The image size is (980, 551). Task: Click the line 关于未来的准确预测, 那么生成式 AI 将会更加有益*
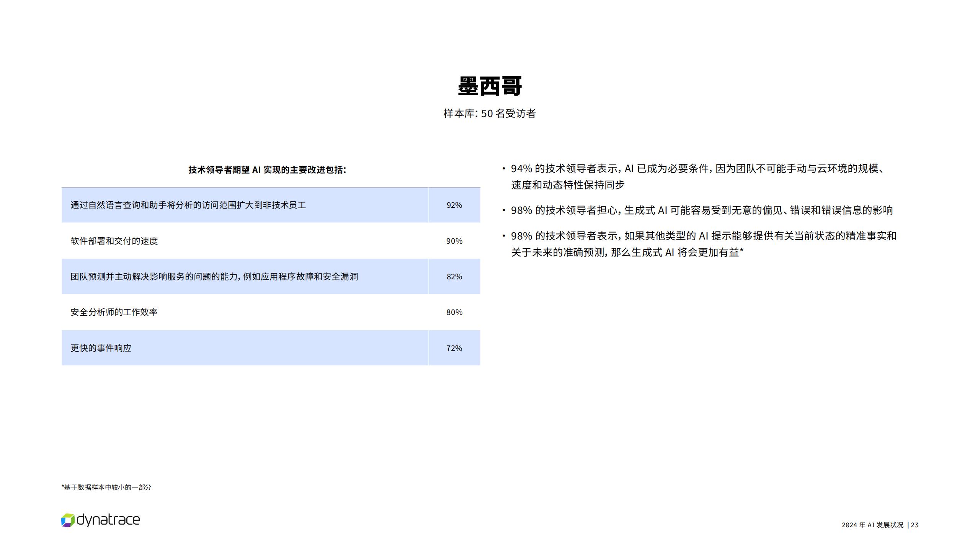point(627,253)
